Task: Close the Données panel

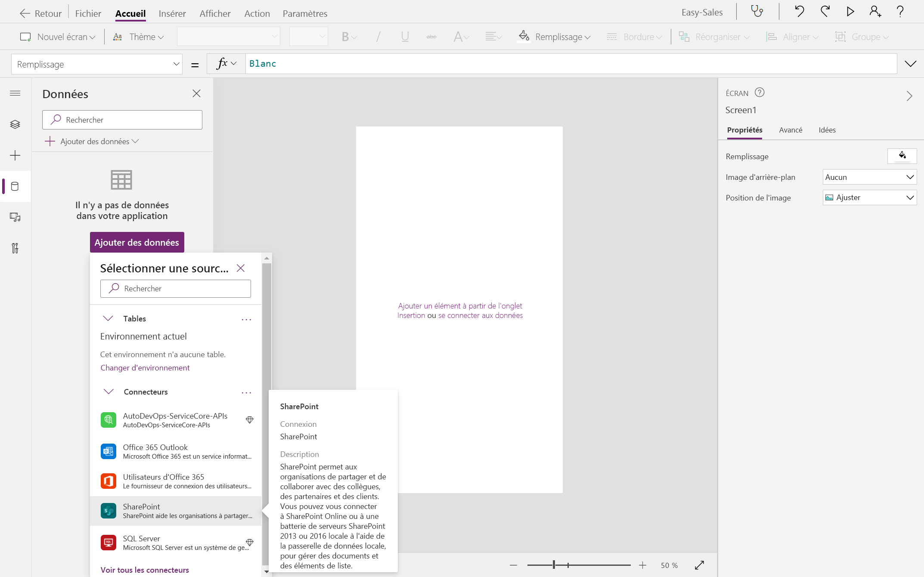Action: pos(197,93)
